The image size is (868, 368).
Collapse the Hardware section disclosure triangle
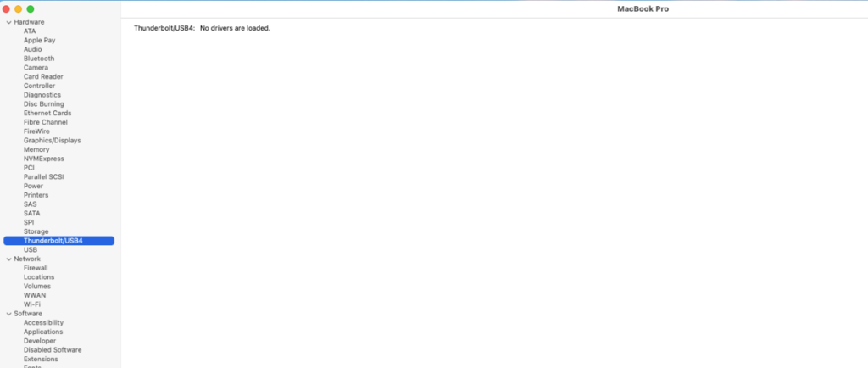pyautogui.click(x=8, y=22)
